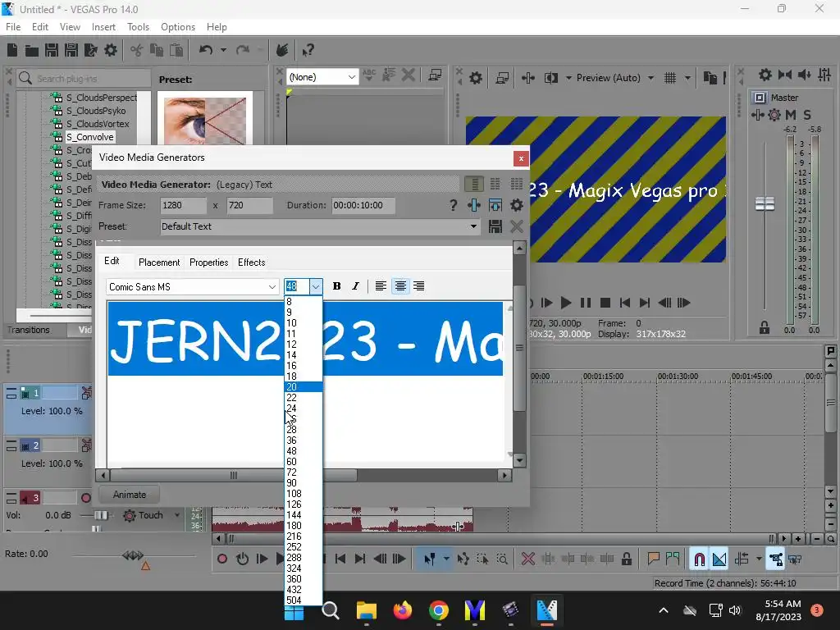Click the playback Rate slider
The height and width of the screenshot is (630, 840).
pos(133,555)
